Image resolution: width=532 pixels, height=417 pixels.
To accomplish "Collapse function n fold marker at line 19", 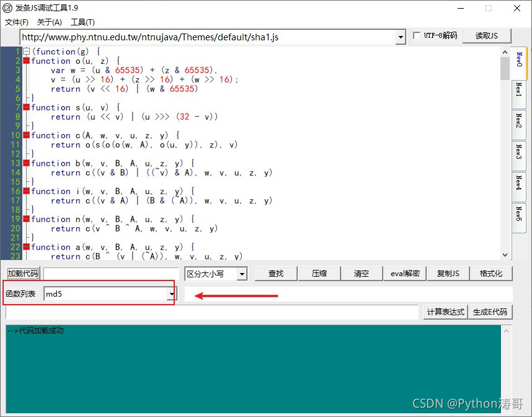I will (x=26, y=219).
